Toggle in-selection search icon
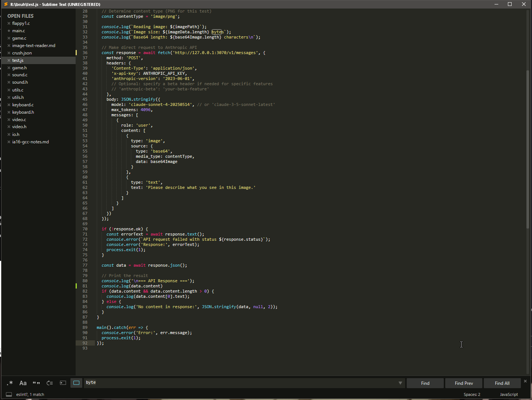The width and height of the screenshot is (532, 400). [63, 383]
